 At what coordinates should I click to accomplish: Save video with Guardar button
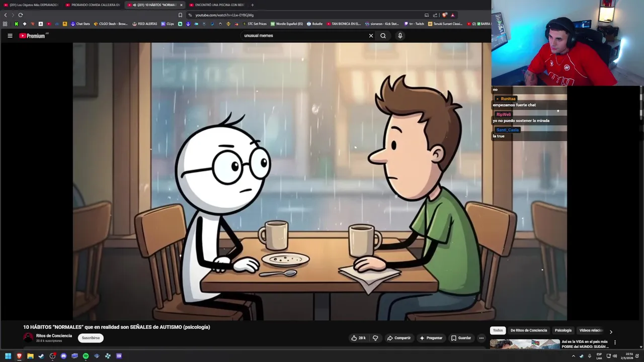(461, 338)
